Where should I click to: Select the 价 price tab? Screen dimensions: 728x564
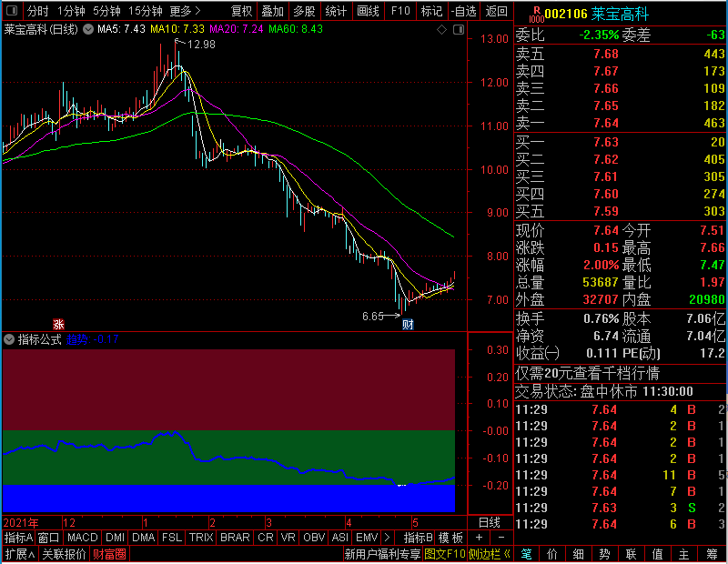(552, 554)
